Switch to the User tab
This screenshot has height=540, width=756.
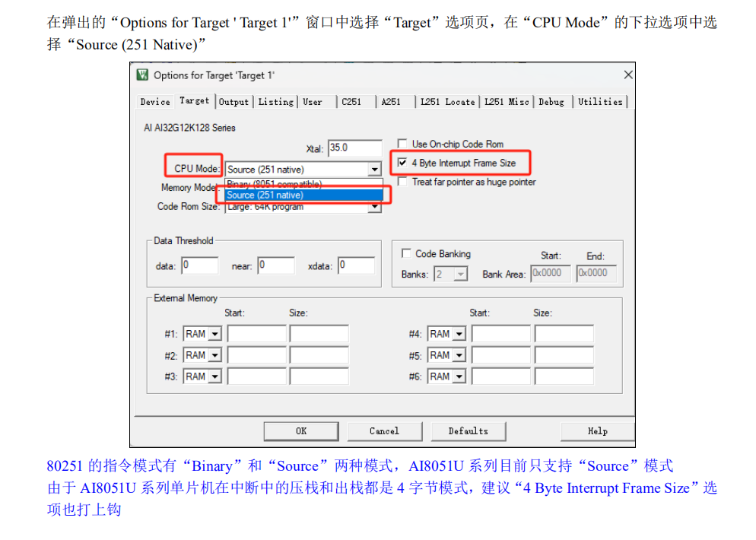(x=313, y=102)
